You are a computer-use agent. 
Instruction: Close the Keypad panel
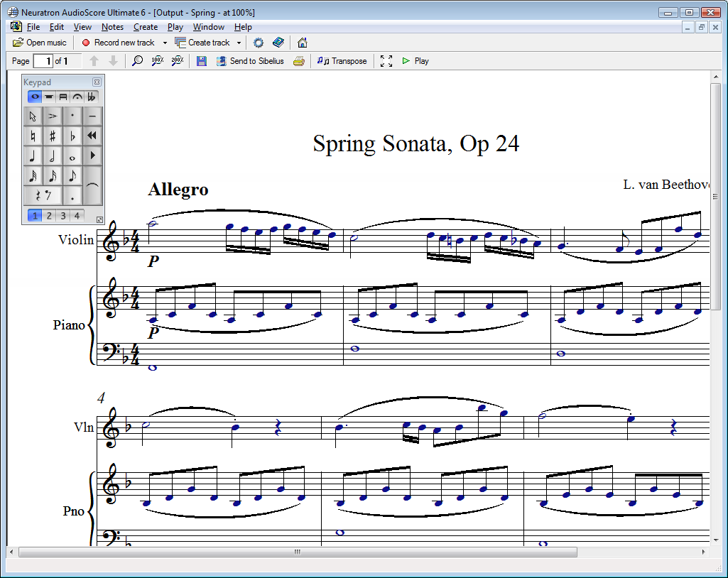point(97,82)
